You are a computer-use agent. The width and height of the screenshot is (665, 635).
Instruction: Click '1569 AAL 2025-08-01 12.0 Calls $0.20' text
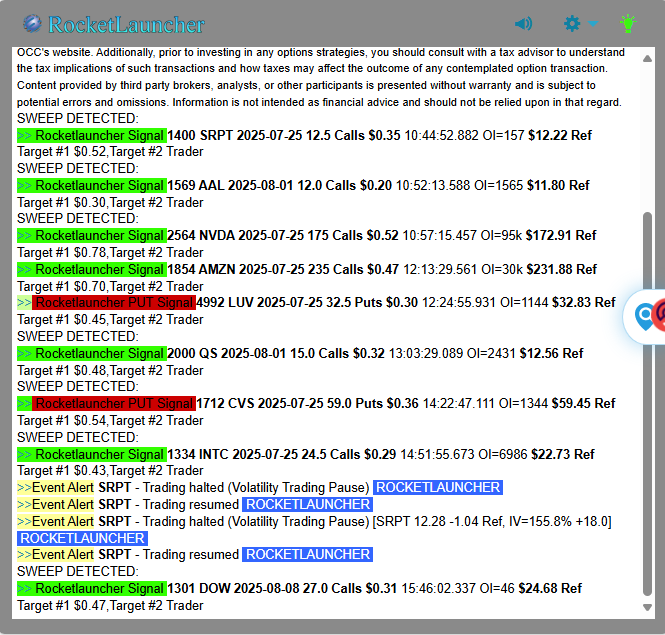(x=279, y=185)
